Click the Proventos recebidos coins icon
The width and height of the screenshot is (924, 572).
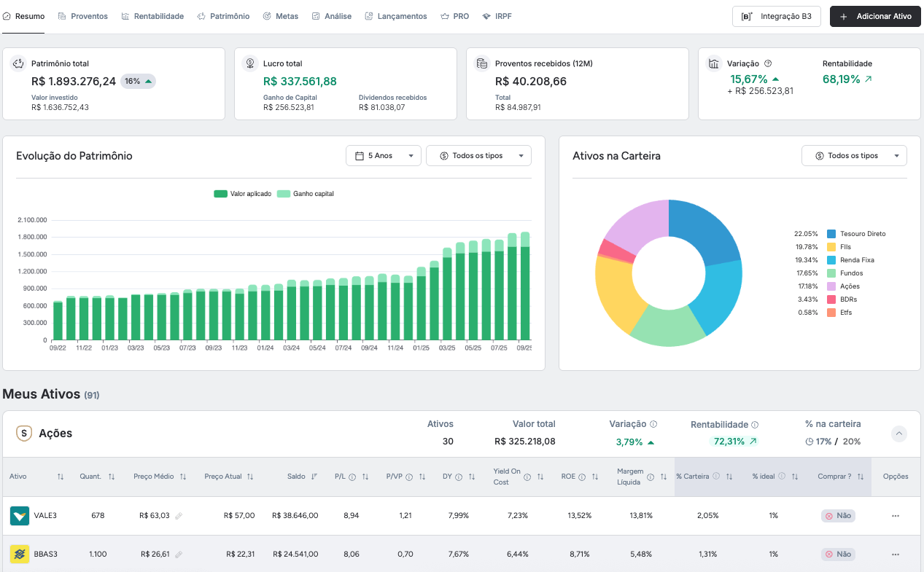coord(482,64)
